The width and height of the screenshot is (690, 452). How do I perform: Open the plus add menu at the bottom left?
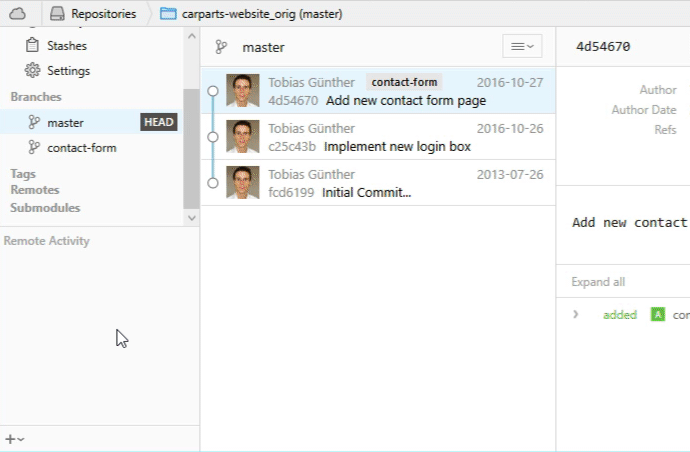14,439
